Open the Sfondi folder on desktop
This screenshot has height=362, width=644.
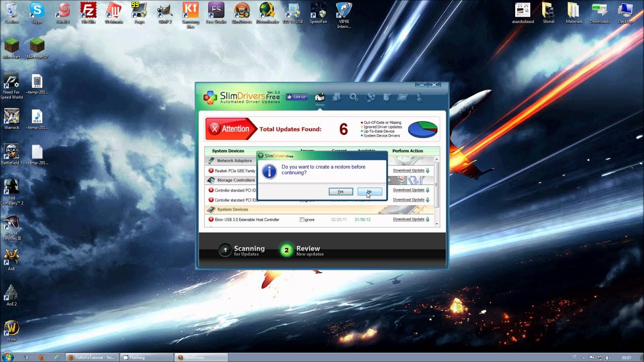click(548, 13)
